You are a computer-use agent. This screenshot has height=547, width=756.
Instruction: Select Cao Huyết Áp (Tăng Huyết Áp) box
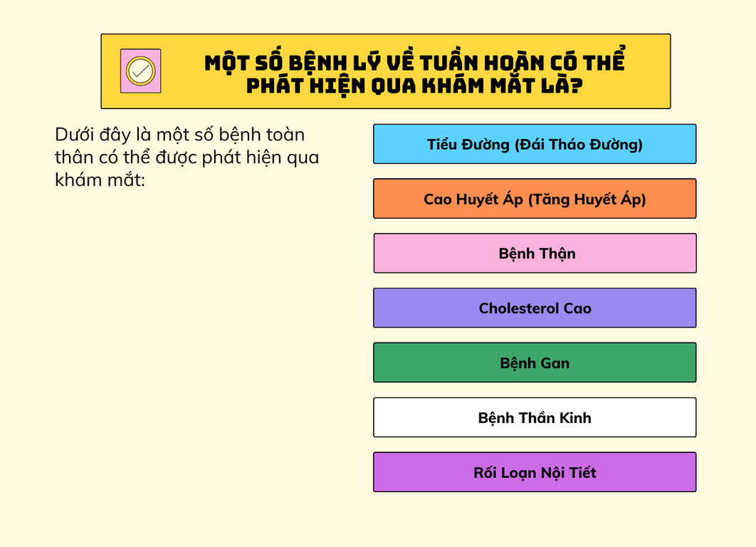535,199
